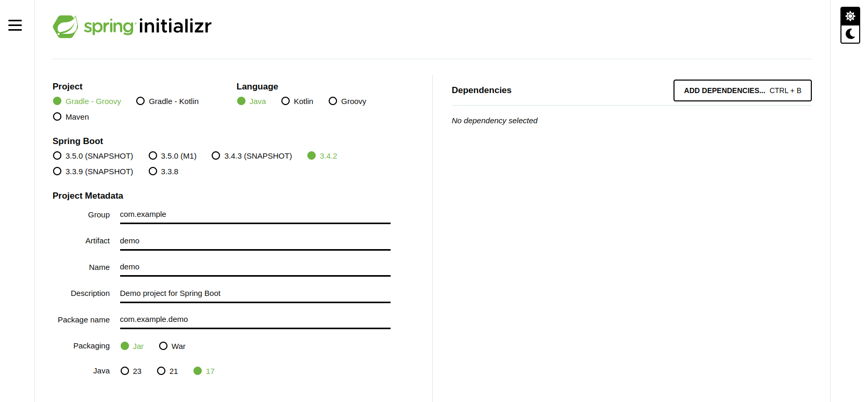Open Add Dependencies dialog
Viewport: 868px width, 402px height.
[743, 90]
